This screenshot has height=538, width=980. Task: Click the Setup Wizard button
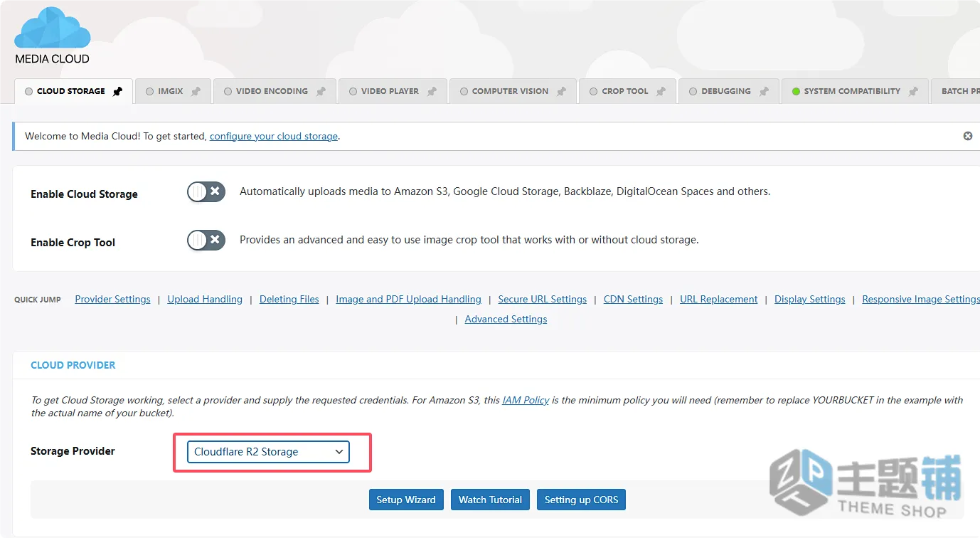[x=406, y=500]
